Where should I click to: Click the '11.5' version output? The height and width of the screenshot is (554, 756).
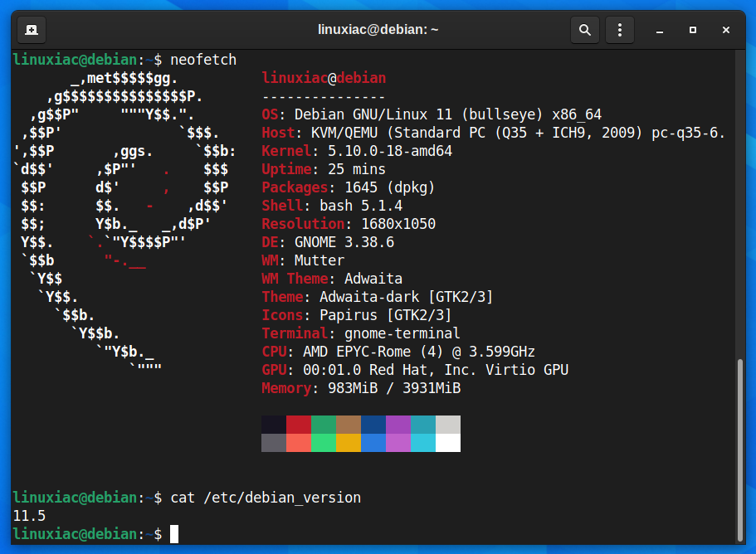tap(29, 516)
